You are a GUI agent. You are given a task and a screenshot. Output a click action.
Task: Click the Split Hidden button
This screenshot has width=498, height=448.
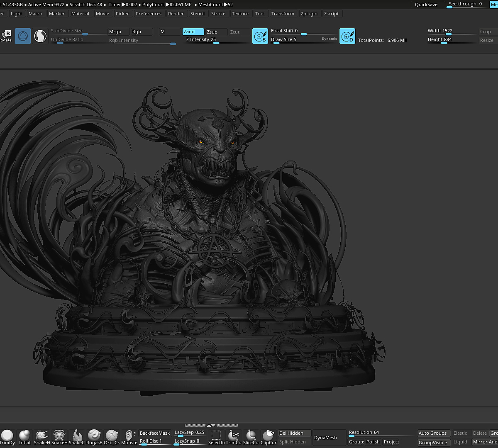point(295,442)
